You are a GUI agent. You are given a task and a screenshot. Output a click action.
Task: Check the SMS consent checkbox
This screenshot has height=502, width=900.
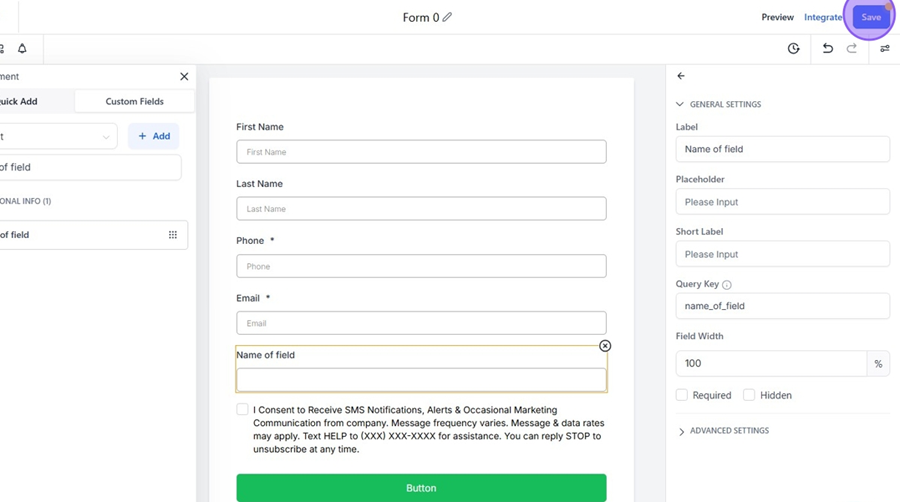[242, 409]
